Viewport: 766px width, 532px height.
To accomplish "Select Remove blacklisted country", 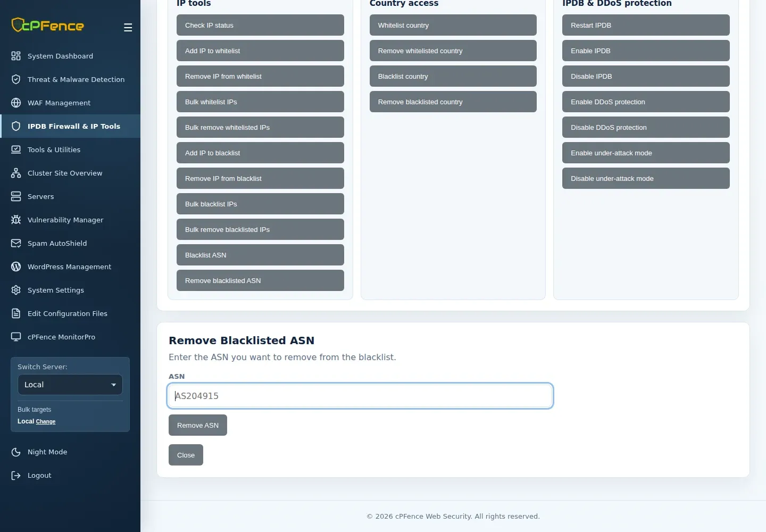I will [453, 102].
